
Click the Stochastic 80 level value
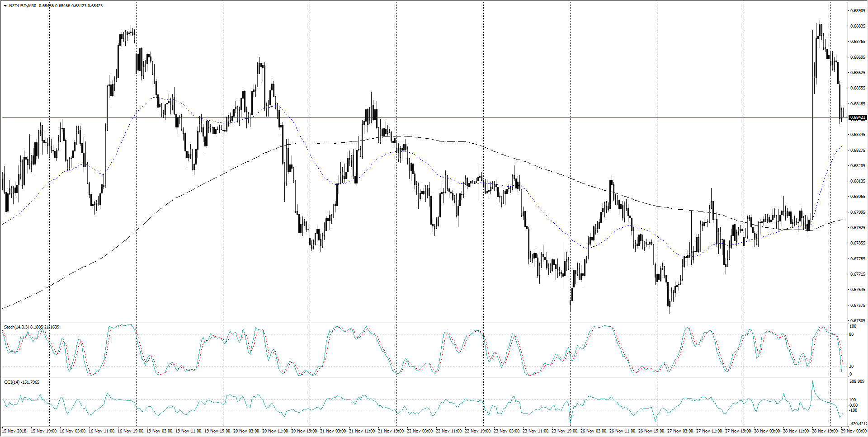[852, 334]
